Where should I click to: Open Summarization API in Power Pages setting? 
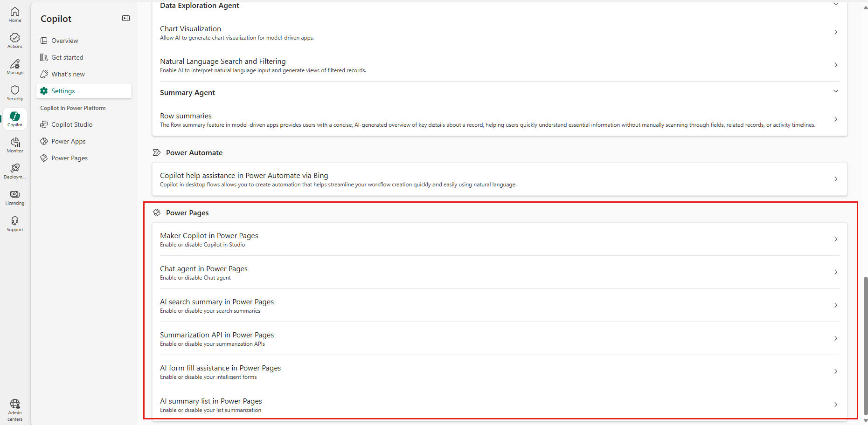point(500,338)
